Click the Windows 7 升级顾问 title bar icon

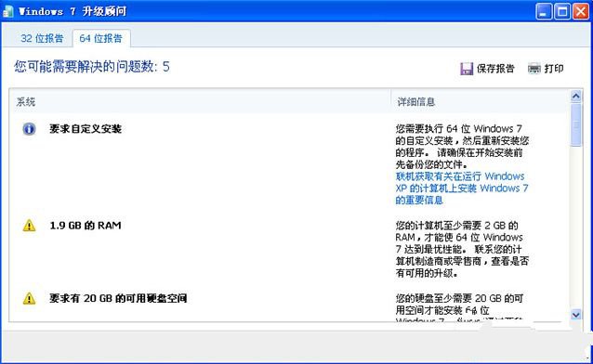coord(8,11)
